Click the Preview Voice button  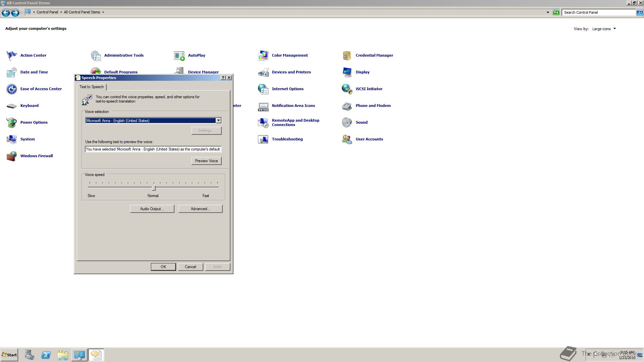(206, 161)
